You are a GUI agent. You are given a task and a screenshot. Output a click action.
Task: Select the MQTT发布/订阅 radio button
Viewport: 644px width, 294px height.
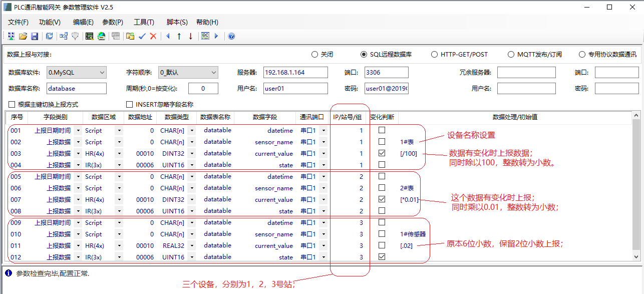coord(511,55)
